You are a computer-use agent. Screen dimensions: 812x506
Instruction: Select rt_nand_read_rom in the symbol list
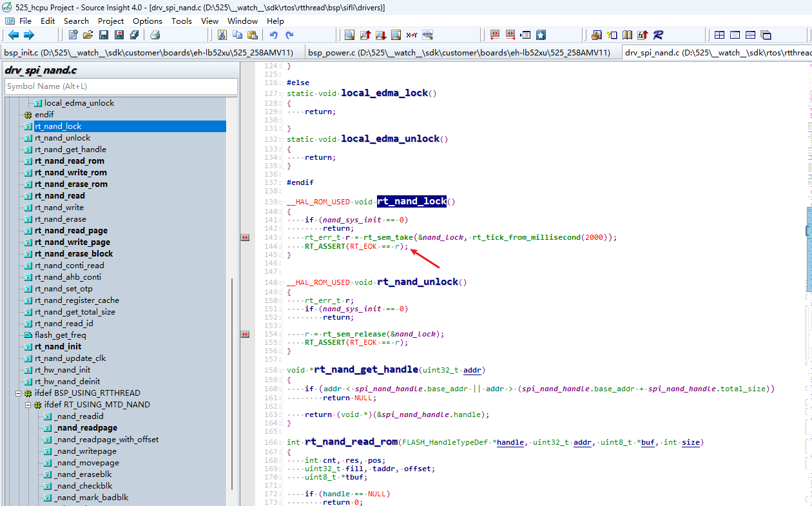[69, 161]
